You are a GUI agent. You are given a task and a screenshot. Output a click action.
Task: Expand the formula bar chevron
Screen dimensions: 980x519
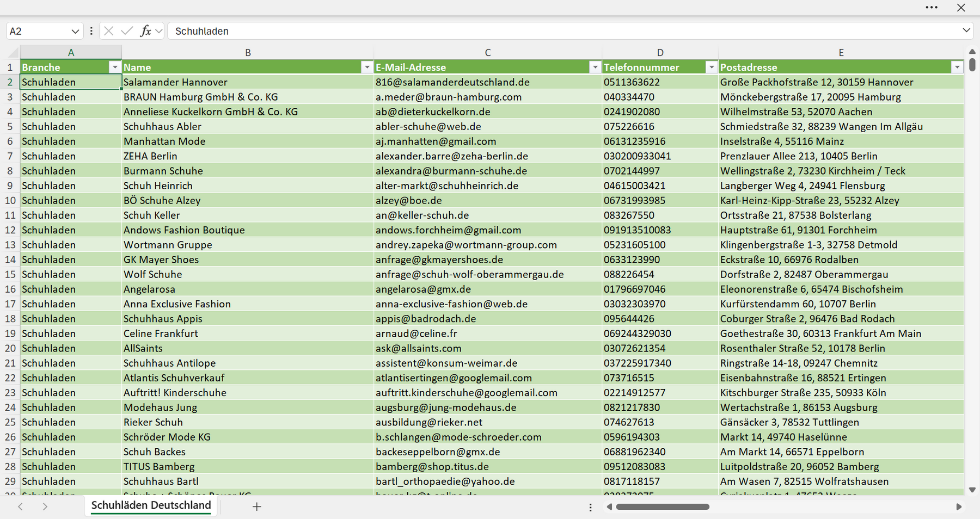pyautogui.click(x=966, y=30)
